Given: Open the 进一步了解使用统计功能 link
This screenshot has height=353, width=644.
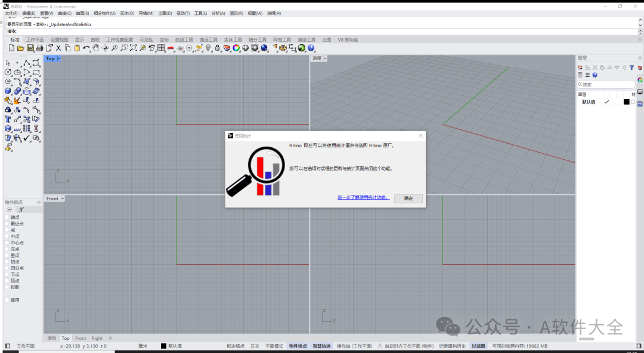Looking at the screenshot, I should pyautogui.click(x=364, y=197).
